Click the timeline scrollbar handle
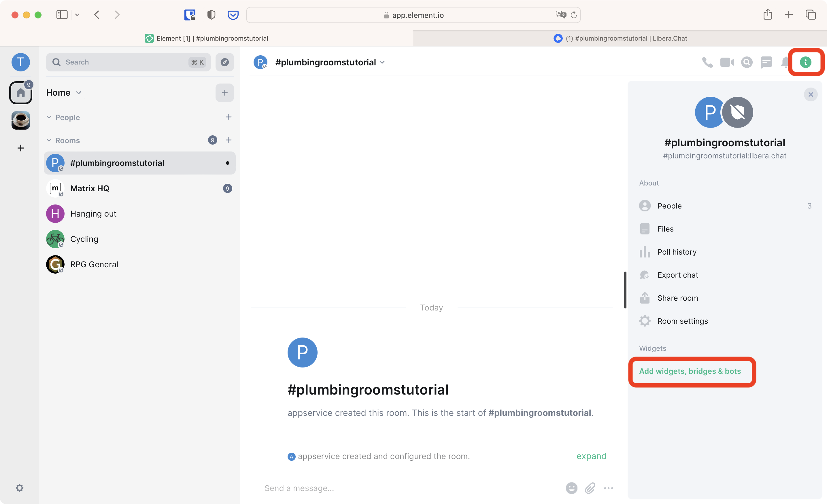827x504 pixels. 625,289
